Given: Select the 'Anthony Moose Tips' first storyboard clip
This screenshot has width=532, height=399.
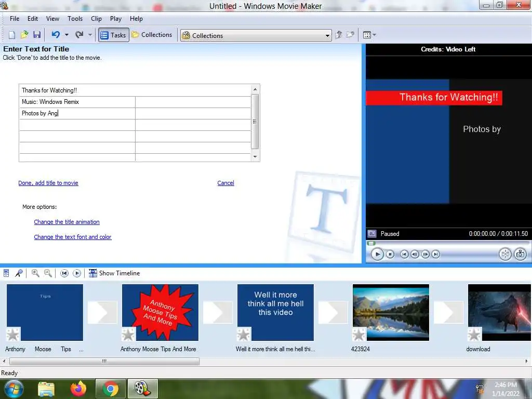Looking at the screenshot, I should click(45, 312).
